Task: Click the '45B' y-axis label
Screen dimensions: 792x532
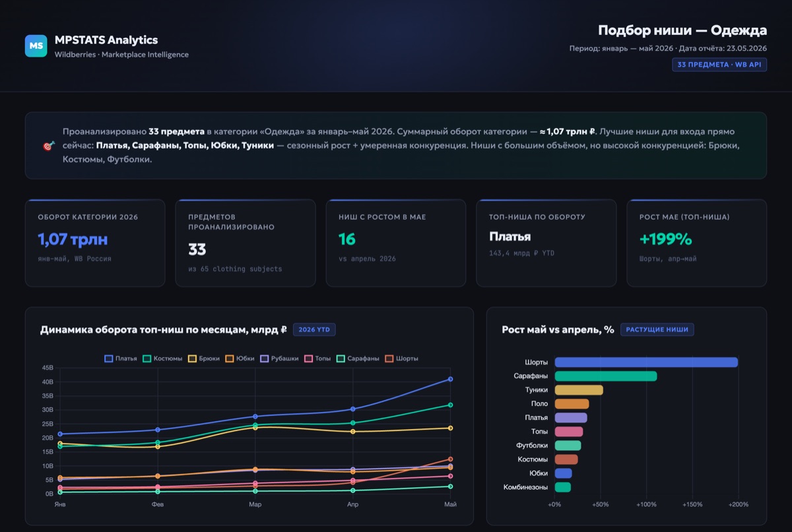Action: click(x=48, y=368)
